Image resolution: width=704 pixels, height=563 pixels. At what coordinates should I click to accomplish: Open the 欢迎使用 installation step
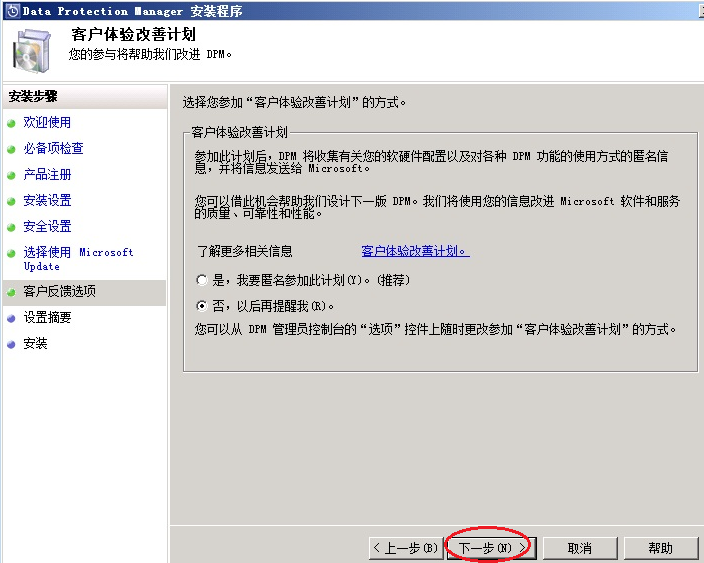[47, 122]
